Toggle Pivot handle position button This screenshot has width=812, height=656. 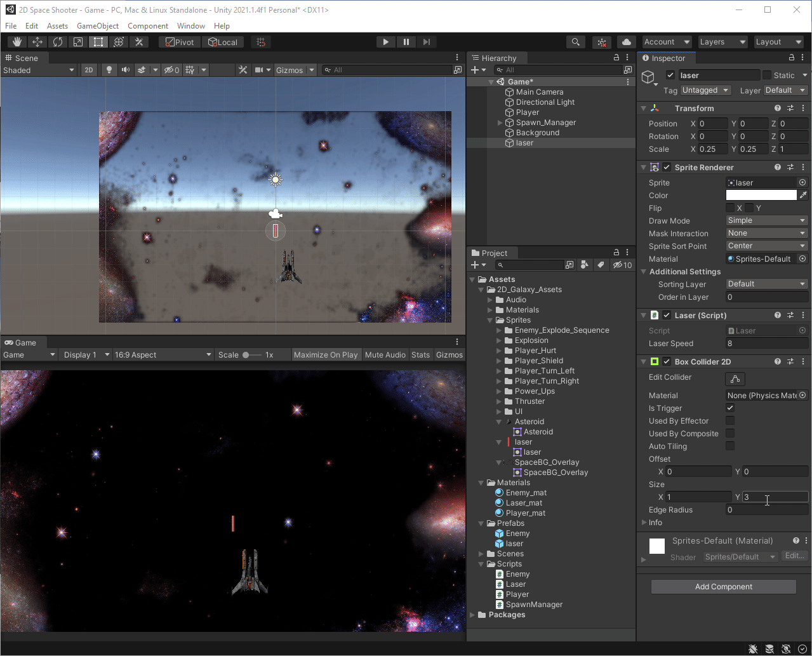[179, 42]
